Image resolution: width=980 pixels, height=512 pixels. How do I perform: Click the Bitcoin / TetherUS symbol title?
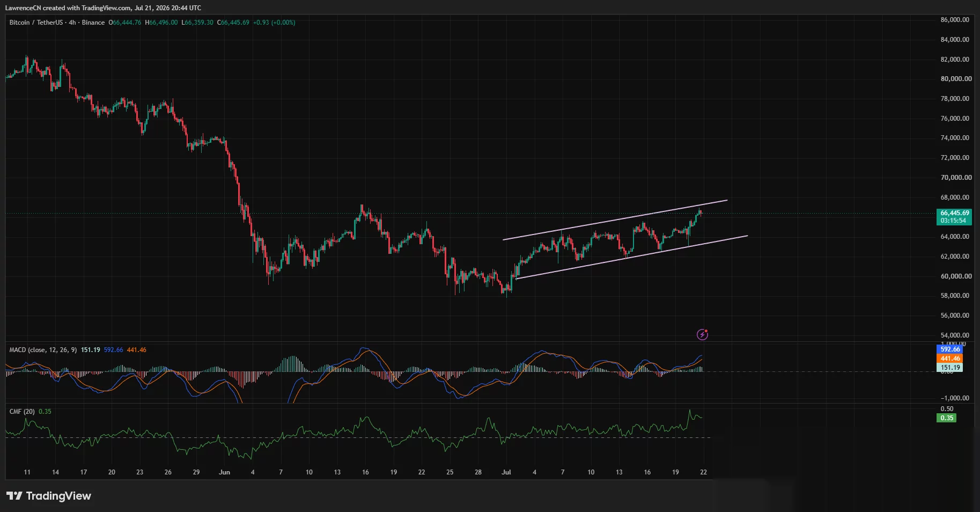click(35, 23)
